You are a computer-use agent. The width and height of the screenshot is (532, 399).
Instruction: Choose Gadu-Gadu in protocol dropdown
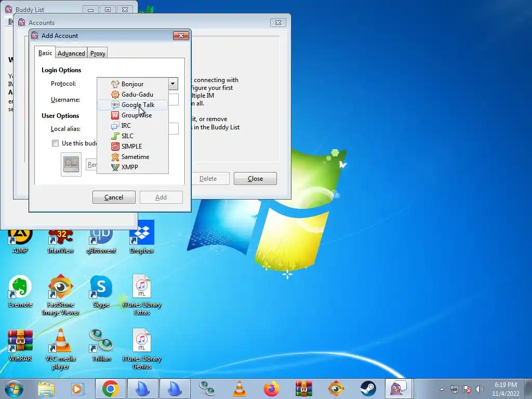pos(132,95)
